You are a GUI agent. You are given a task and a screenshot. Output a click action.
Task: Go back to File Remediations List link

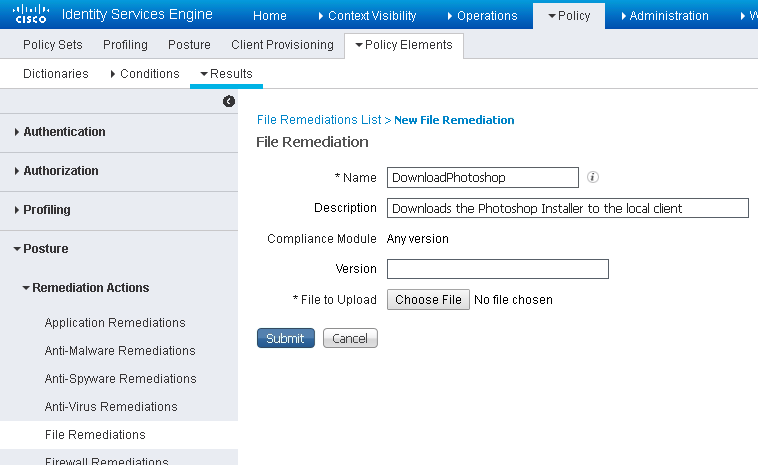click(319, 120)
